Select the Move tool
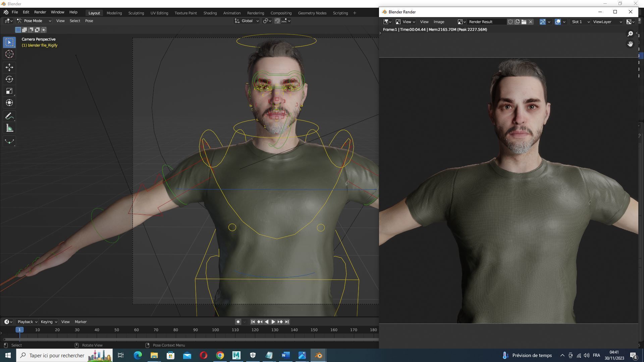This screenshot has width=644, height=362. point(9,67)
